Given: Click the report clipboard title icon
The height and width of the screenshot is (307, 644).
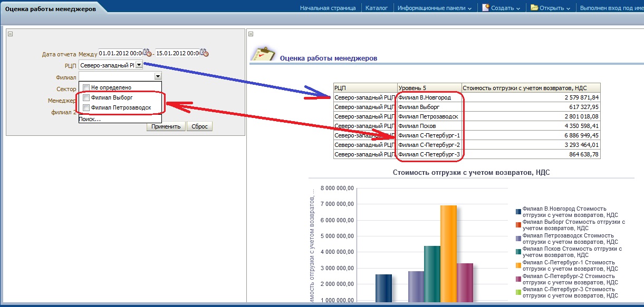Looking at the screenshot, I should [262, 54].
